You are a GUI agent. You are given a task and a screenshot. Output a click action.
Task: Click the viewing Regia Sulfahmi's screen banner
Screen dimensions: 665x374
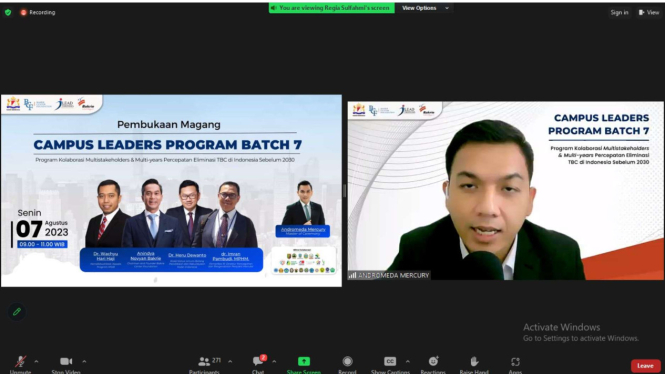point(332,8)
